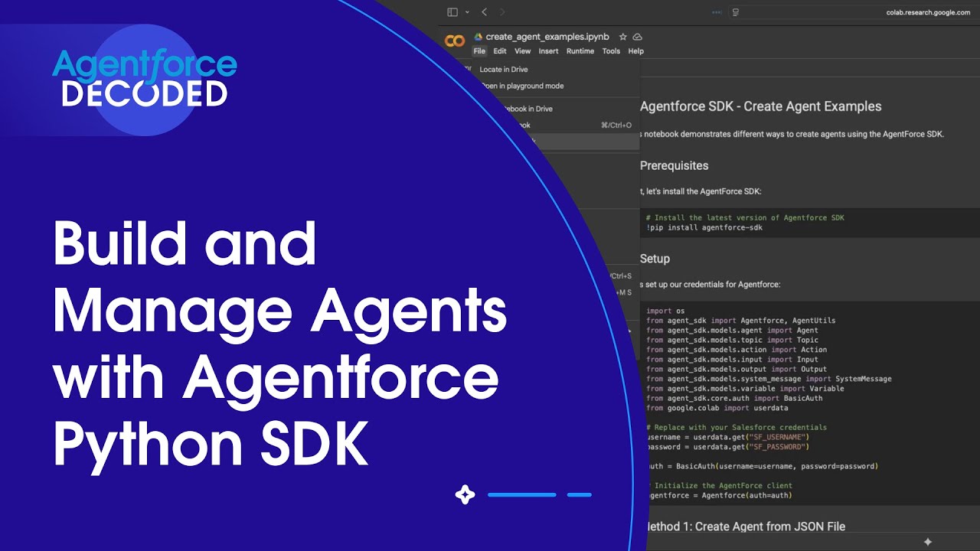This screenshot has width=980, height=551.
Task: Click the Setup heading
Action: (655, 259)
